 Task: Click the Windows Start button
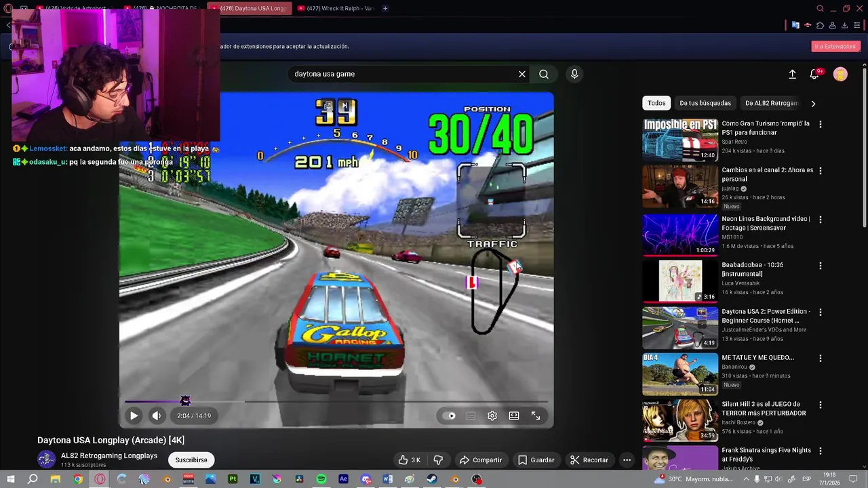11,479
